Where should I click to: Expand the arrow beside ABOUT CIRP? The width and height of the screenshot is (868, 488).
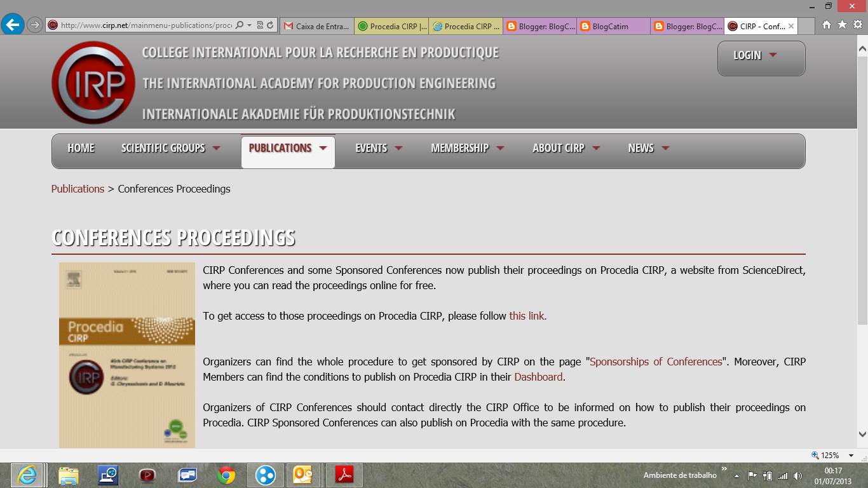click(x=596, y=148)
